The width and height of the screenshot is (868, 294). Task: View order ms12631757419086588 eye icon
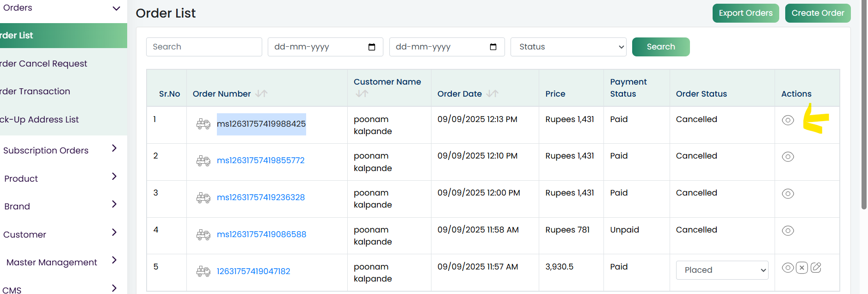[x=788, y=231]
